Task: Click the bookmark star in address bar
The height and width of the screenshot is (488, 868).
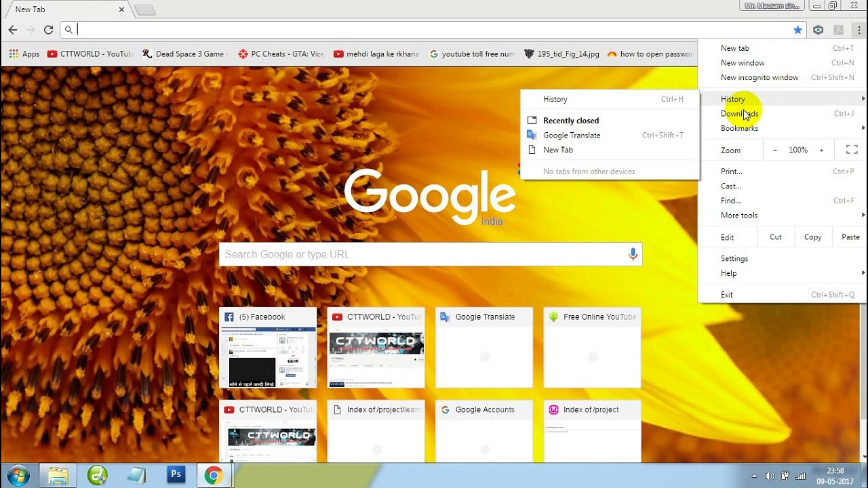Action: tap(797, 30)
